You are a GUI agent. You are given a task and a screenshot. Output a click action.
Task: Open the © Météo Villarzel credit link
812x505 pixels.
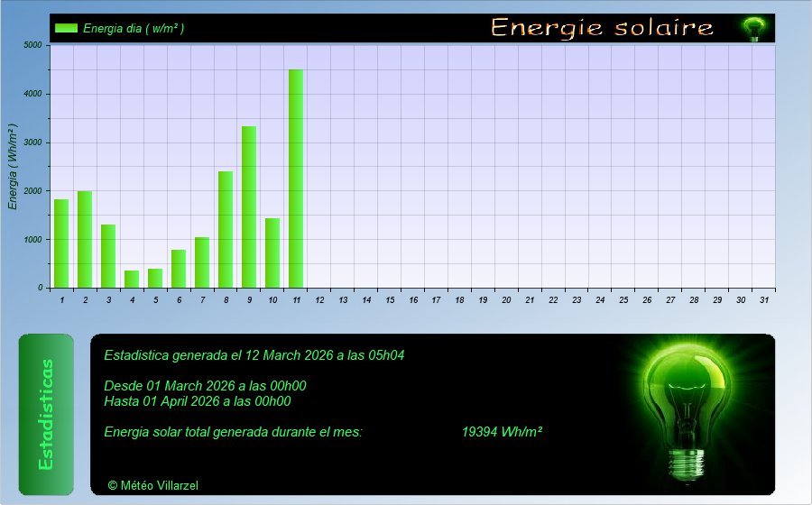coord(152,485)
